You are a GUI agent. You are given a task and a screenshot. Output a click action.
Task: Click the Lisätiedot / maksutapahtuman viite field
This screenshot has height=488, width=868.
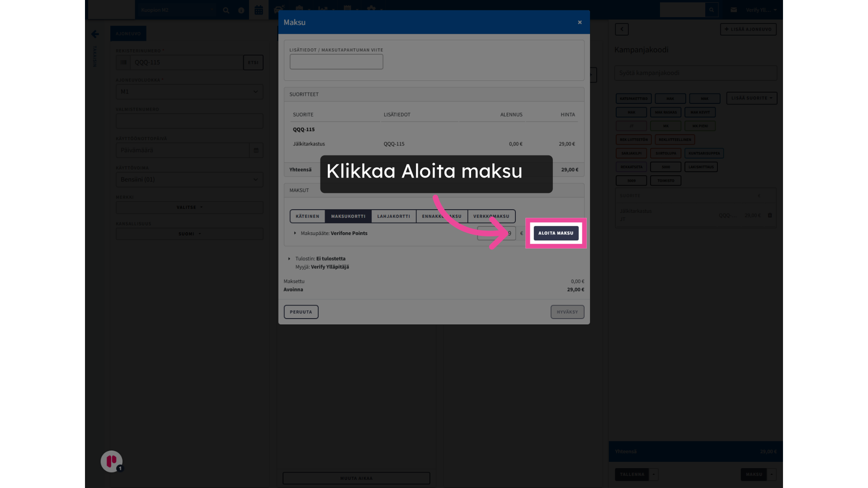point(336,61)
